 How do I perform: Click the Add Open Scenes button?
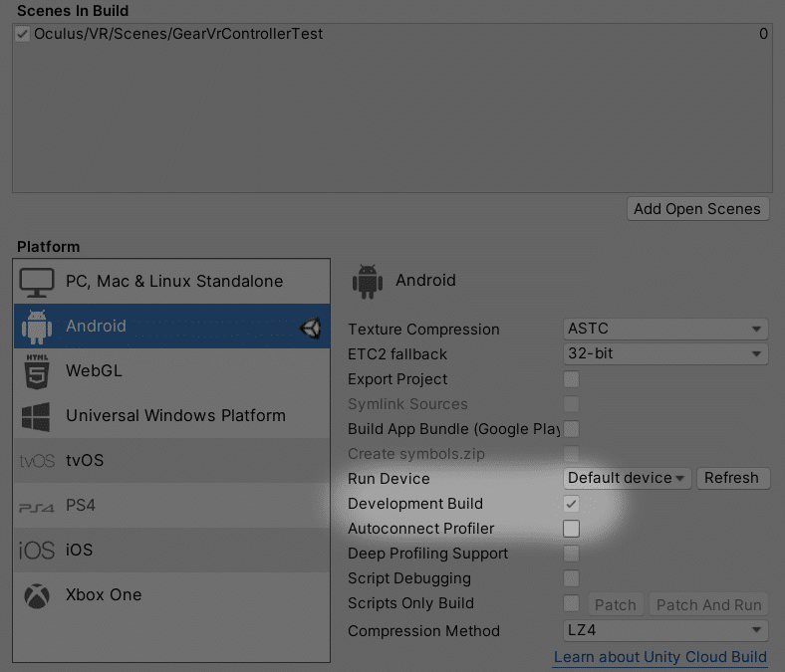697,209
